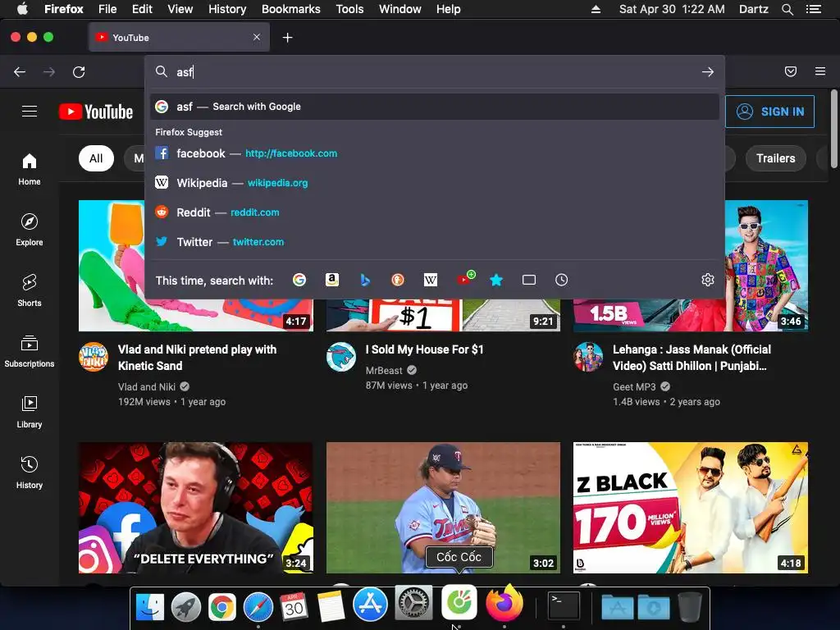Open the MrBeast channel avatar
This screenshot has width=840, height=630.
[x=341, y=357]
